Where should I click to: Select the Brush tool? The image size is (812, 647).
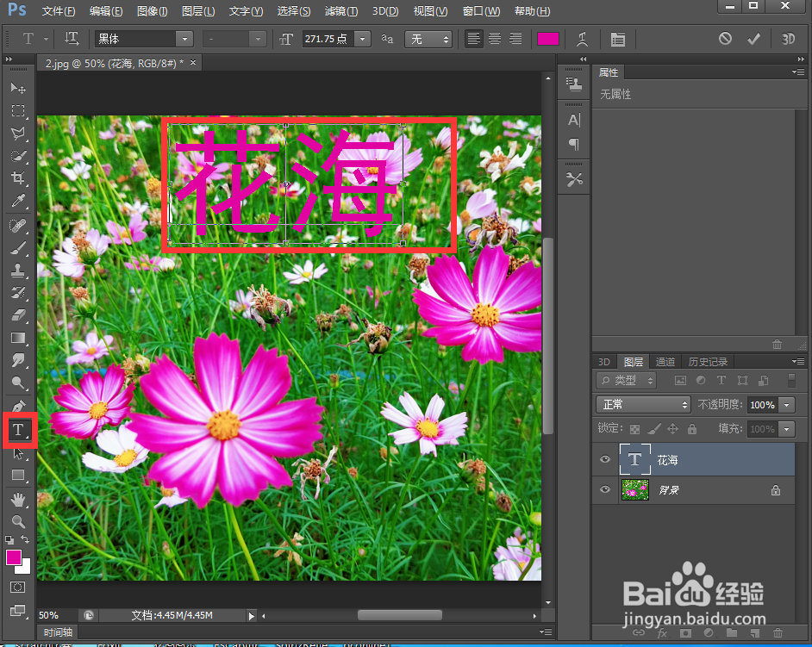[18, 248]
